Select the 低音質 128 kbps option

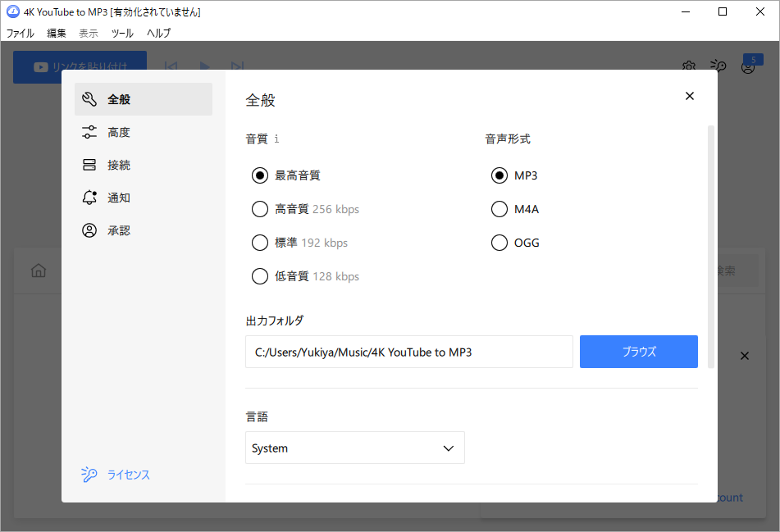pos(305,276)
